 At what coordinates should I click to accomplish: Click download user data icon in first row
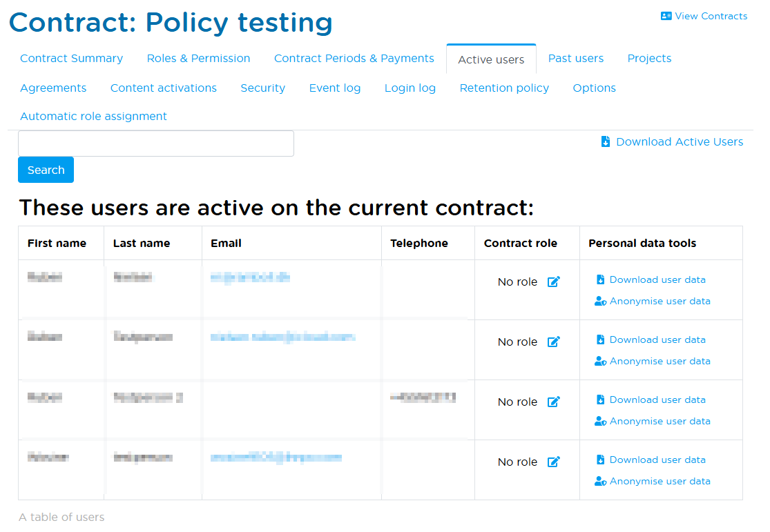(600, 279)
